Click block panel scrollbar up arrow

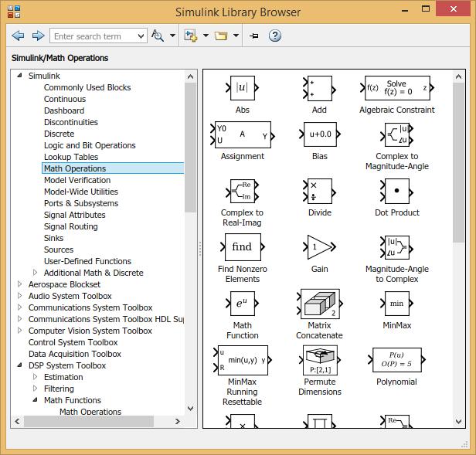[458, 76]
